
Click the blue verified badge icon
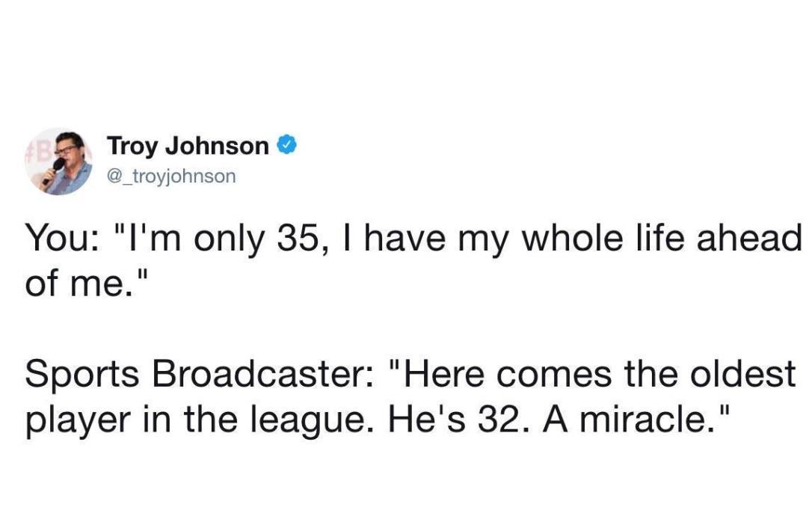click(x=288, y=146)
